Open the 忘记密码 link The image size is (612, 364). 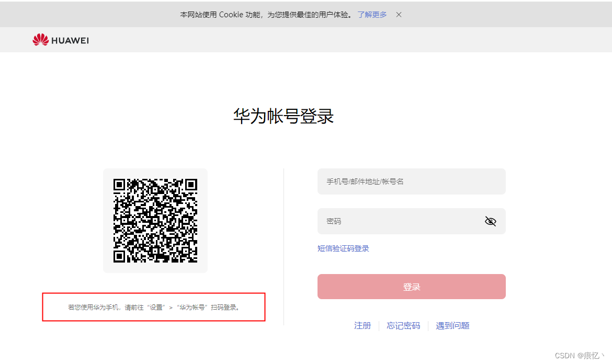[403, 326]
